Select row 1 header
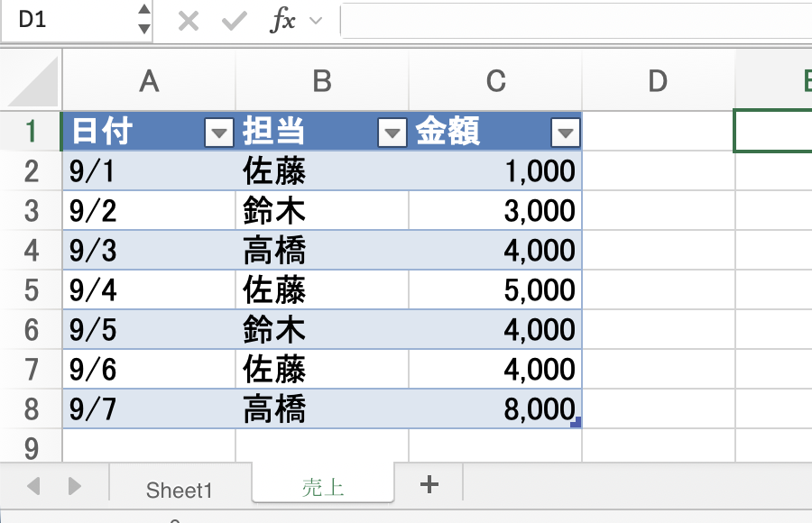 click(x=31, y=131)
